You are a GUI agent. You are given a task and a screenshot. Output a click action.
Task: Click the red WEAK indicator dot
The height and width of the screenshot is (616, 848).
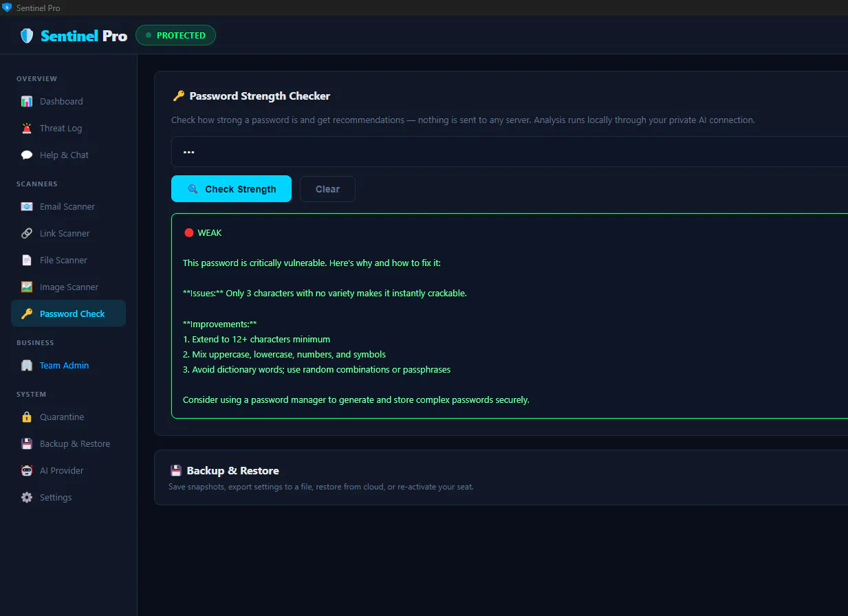[188, 233]
